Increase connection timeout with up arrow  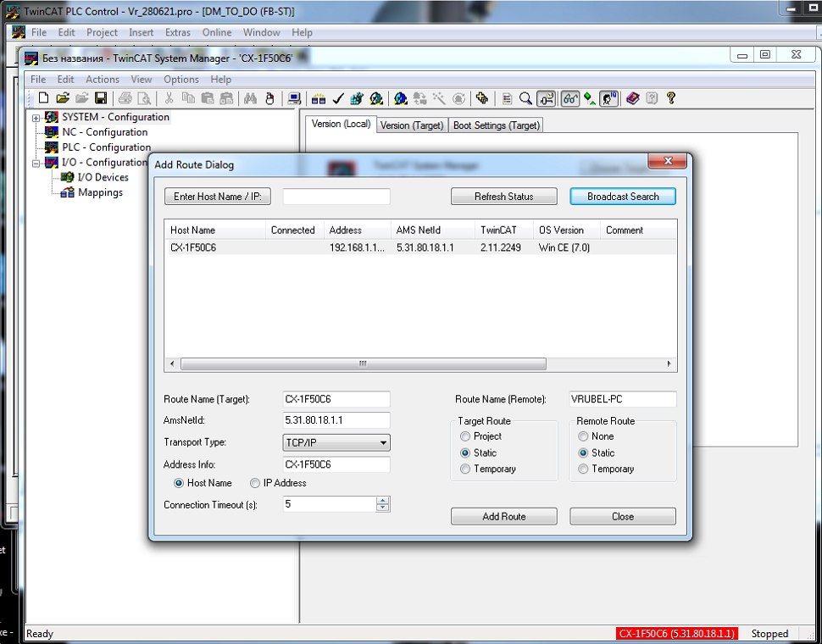(x=383, y=501)
